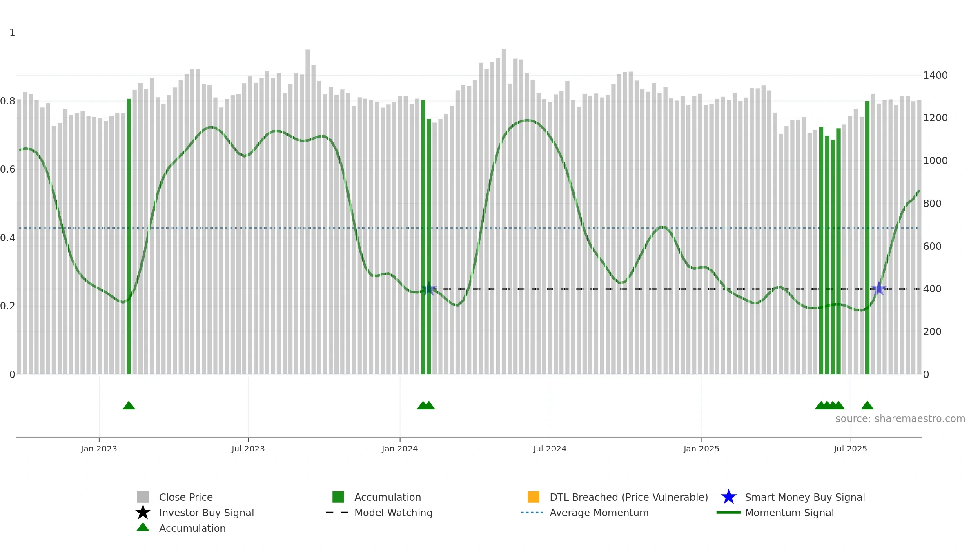Click the green triangle Accumulation legend icon
Image resolution: width=980 pixels, height=551 pixels.
(x=143, y=527)
